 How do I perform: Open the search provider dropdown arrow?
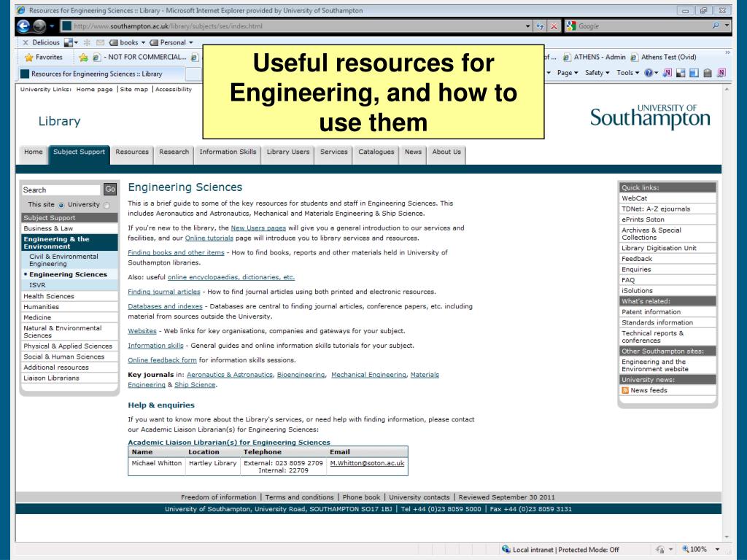click(x=727, y=26)
